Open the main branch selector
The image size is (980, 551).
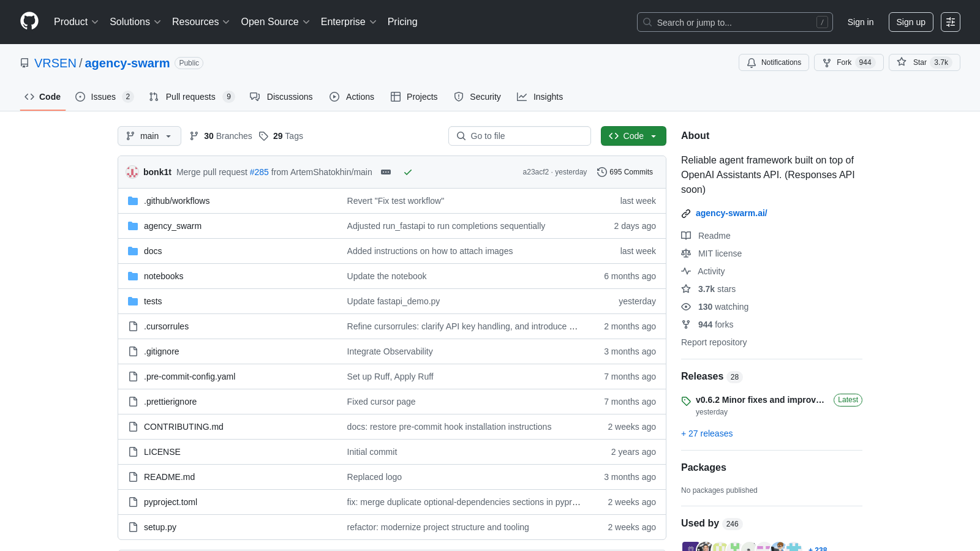point(149,136)
